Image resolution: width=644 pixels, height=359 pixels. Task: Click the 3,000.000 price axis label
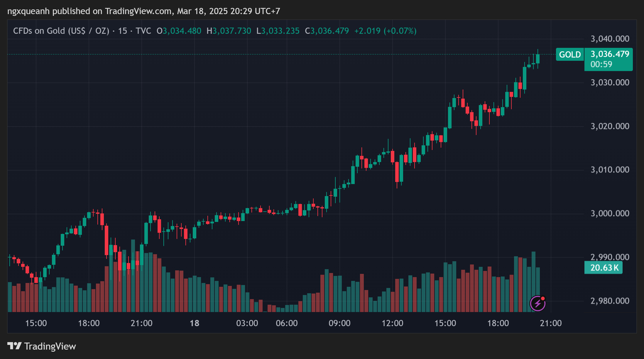coord(610,213)
